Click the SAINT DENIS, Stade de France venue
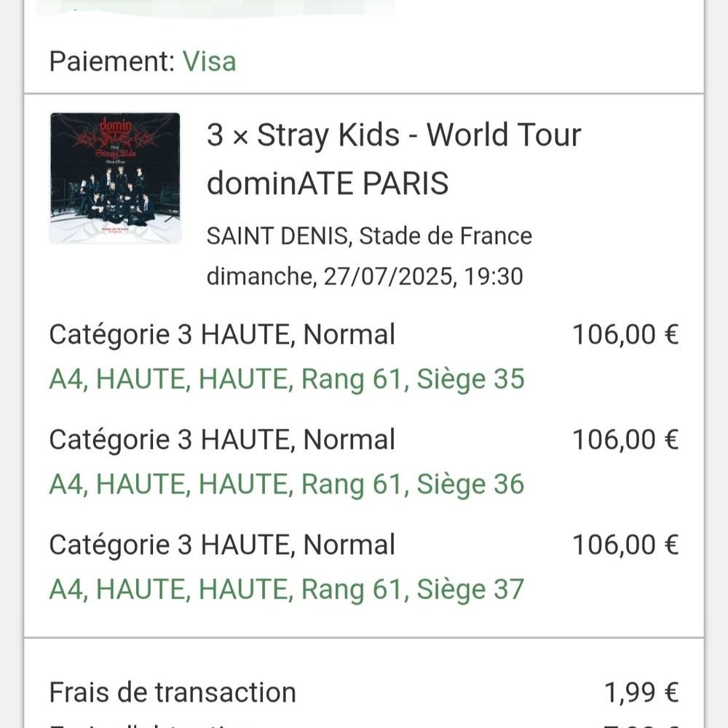Image resolution: width=728 pixels, height=728 pixels. pyautogui.click(x=369, y=236)
